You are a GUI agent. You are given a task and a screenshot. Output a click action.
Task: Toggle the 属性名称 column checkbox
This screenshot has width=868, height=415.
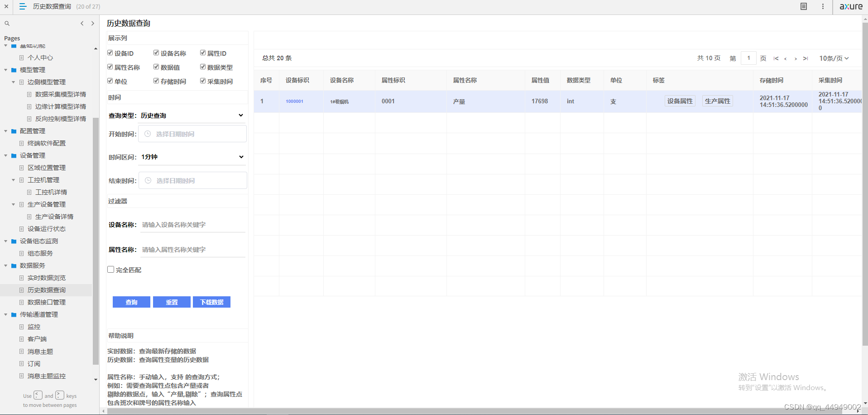pos(110,67)
